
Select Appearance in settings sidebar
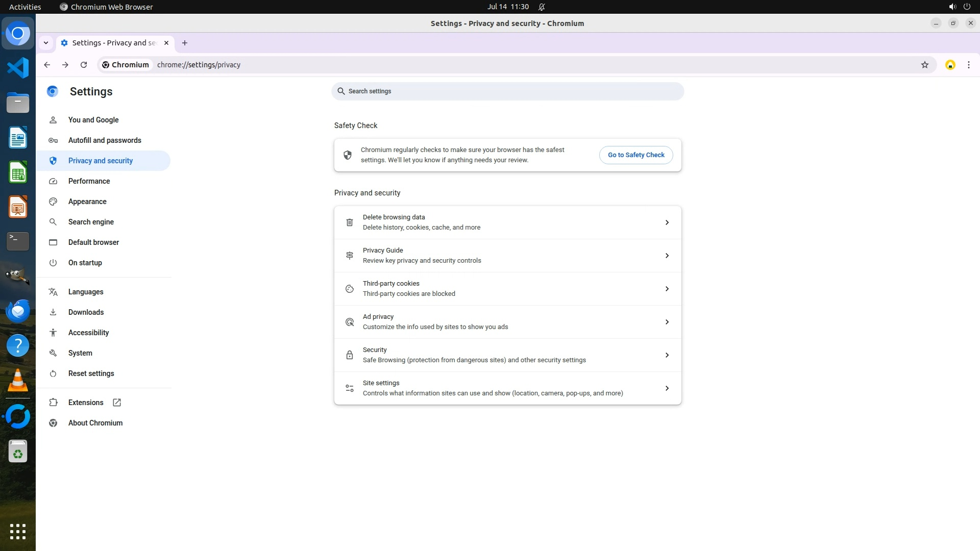click(87, 202)
